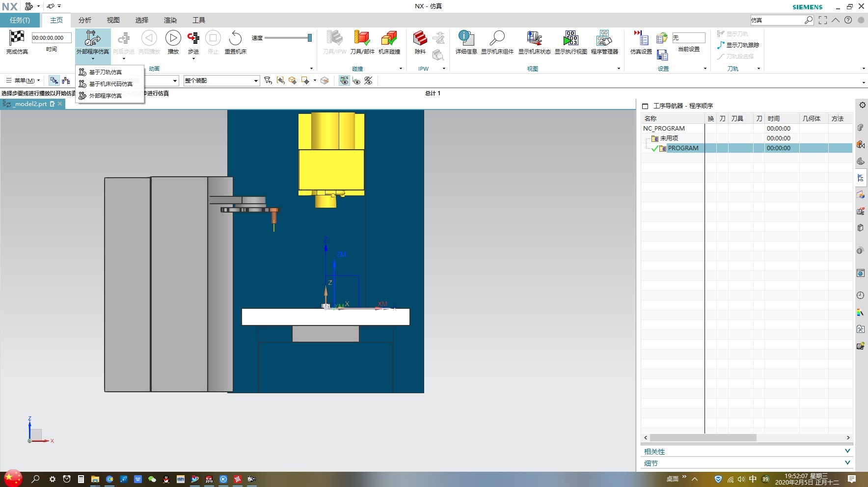Click 显示机床状态 icon

[534, 38]
